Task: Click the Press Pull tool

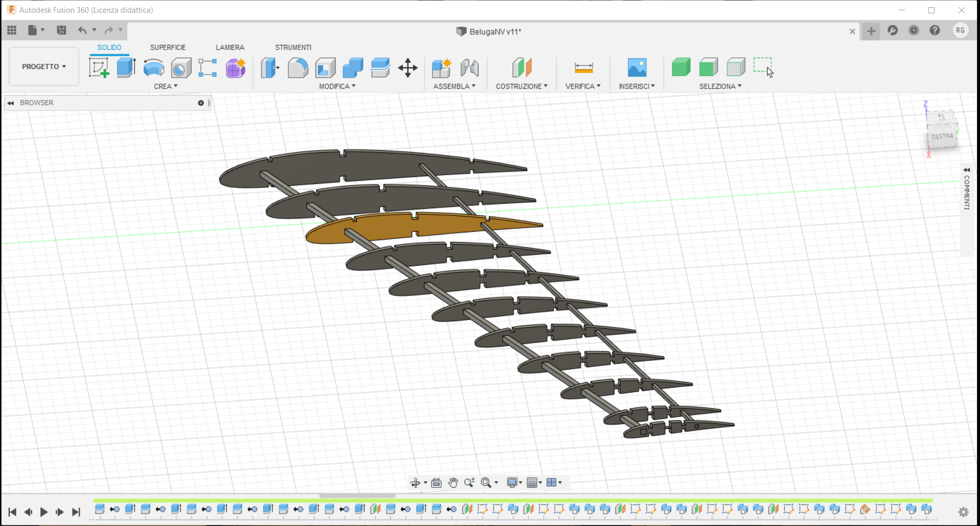Action: [271, 67]
